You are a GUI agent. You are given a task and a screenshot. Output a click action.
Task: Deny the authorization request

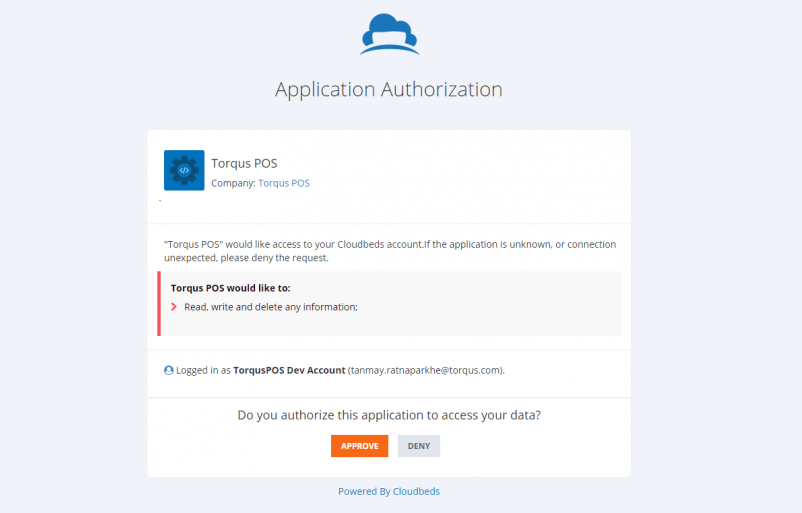point(419,446)
